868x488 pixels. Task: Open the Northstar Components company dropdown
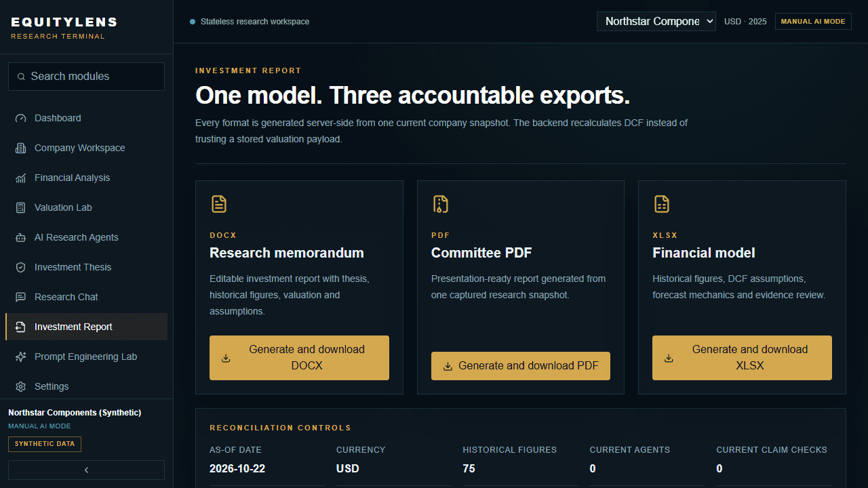point(656,21)
